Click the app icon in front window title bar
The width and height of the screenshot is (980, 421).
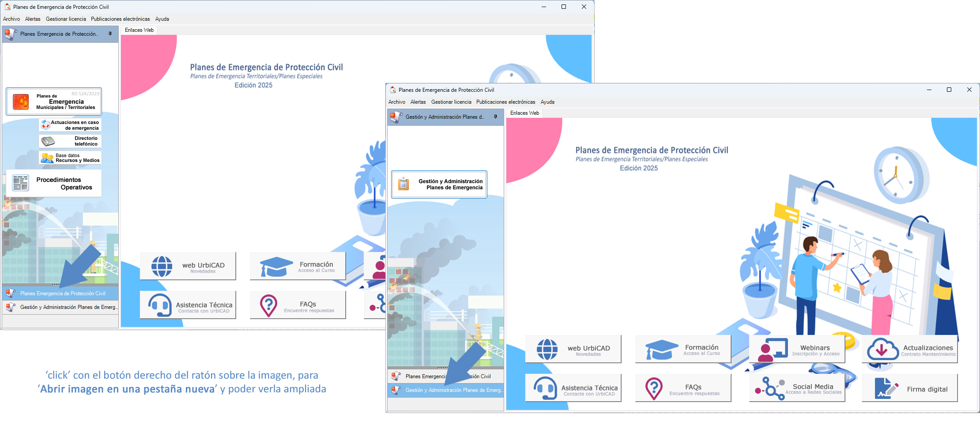[392, 90]
